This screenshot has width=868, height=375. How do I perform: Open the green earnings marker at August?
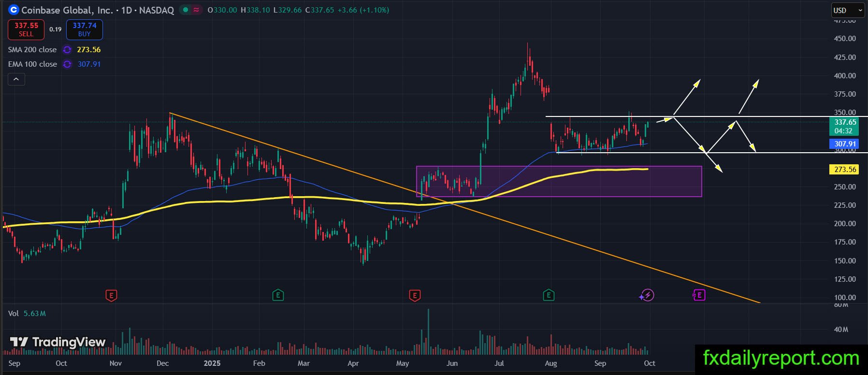click(x=548, y=295)
